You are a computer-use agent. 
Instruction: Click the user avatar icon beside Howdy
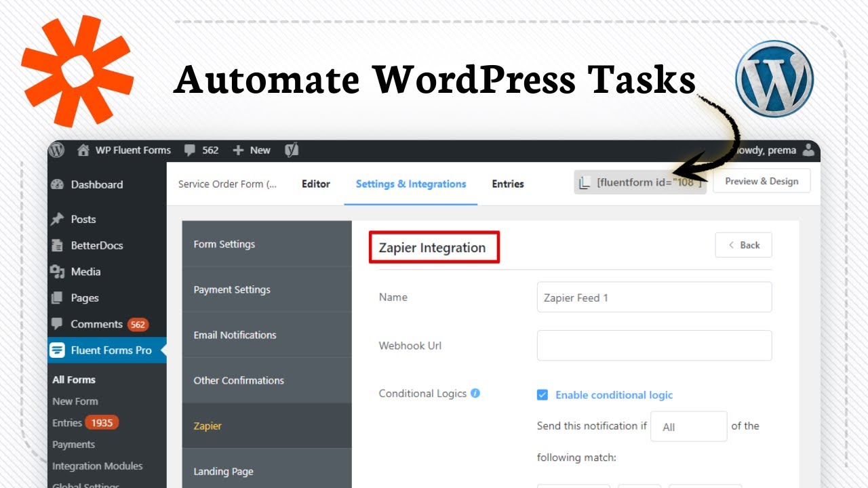[x=808, y=150]
